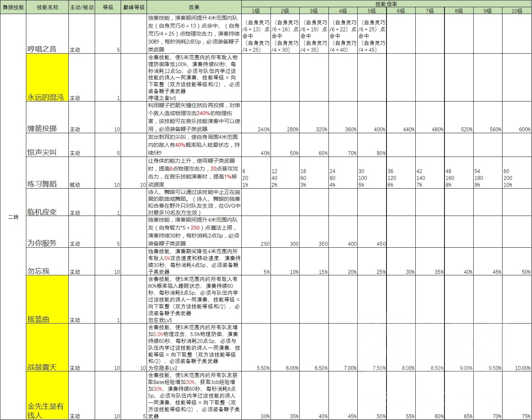Viewport: 532px width, 420px height.
Task: Click 240% value in 缠箭投掷 row
Action: tap(256, 117)
